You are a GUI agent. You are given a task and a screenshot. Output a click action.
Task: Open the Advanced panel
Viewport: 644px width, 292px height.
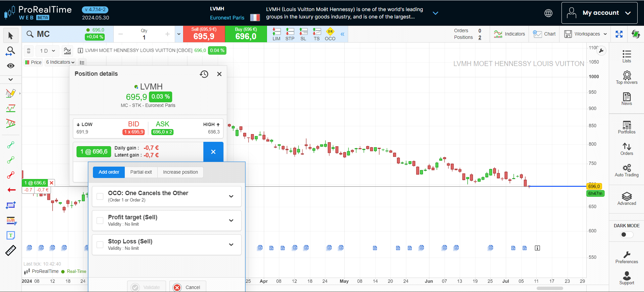pos(627,199)
